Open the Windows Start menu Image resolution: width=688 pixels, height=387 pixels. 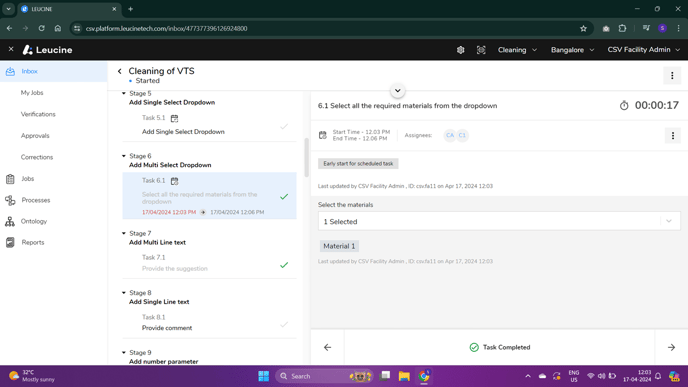coord(264,376)
